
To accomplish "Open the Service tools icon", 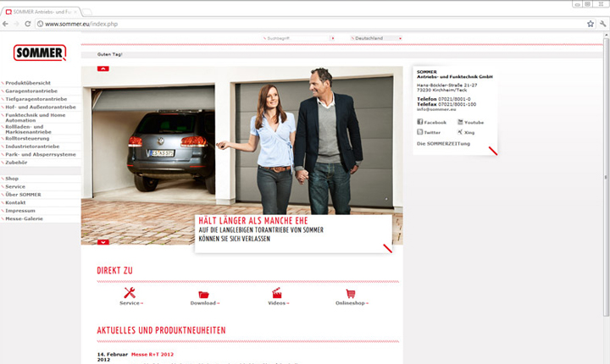I will coord(130,293).
